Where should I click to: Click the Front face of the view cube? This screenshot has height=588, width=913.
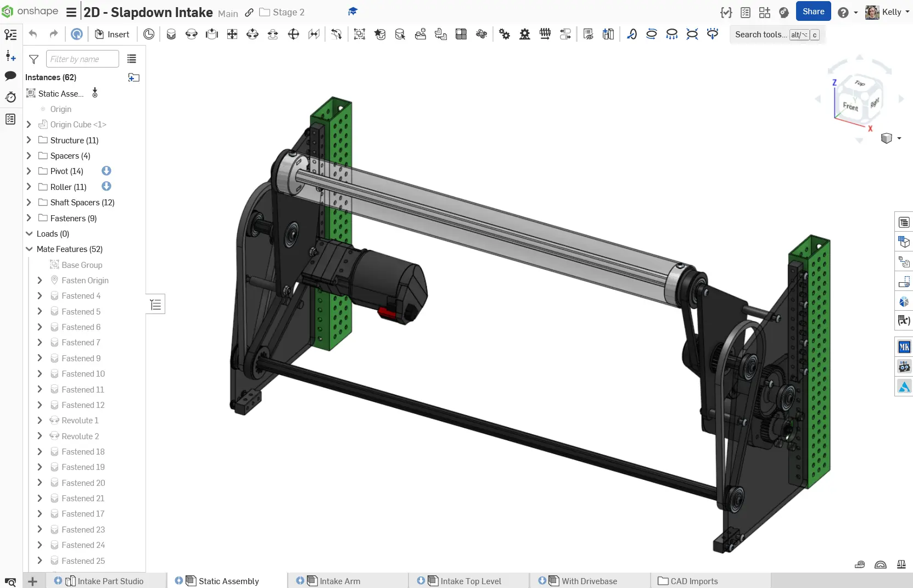pyautogui.click(x=850, y=107)
